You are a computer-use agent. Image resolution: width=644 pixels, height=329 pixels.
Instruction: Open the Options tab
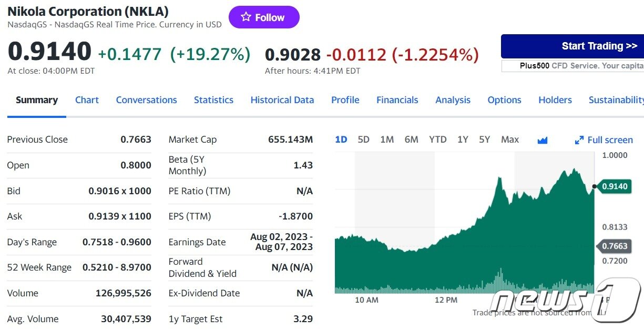coord(504,100)
